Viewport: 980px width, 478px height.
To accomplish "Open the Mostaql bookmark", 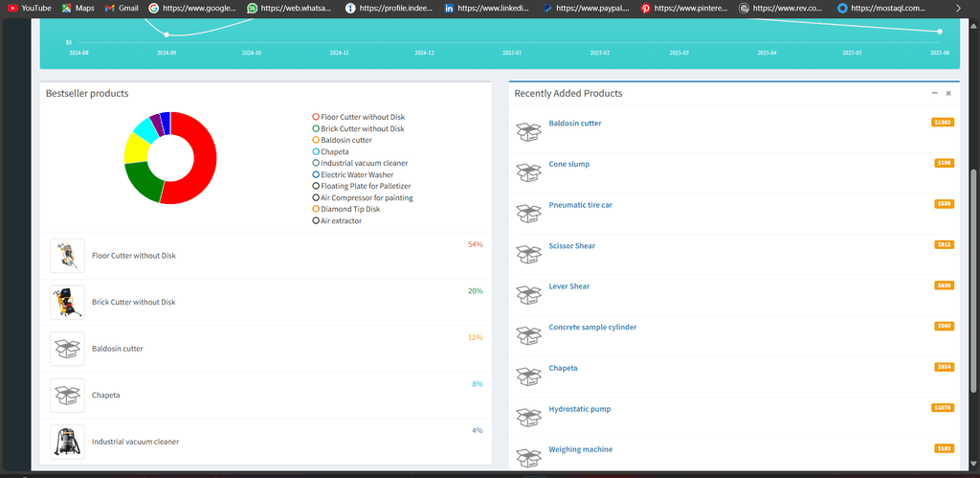I will (881, 8).
